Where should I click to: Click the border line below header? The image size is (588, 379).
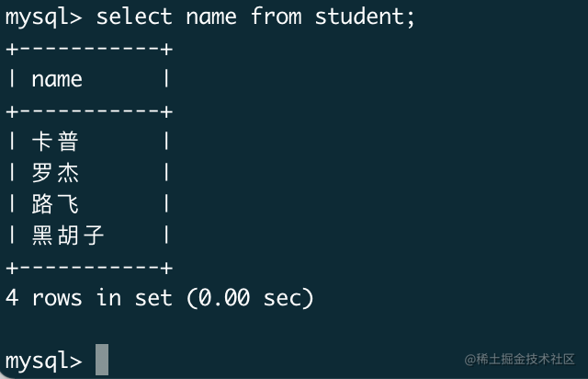pyautogui.click(x=89, y=111)
